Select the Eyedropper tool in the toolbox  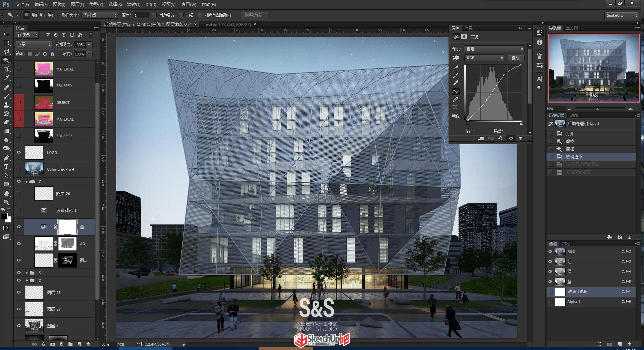(x=6, y=78)
